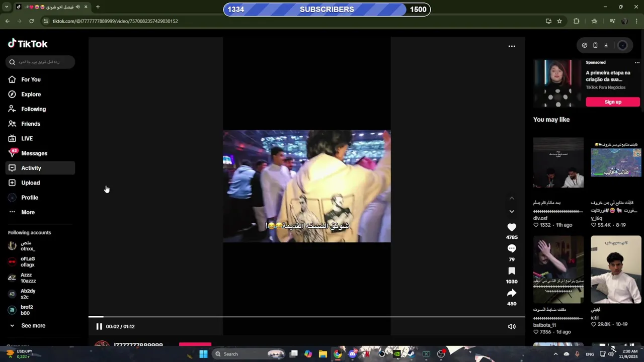Screen dimensions: 644x362
Task: Open browser media controls icon
Action: [x=612, y=21]
